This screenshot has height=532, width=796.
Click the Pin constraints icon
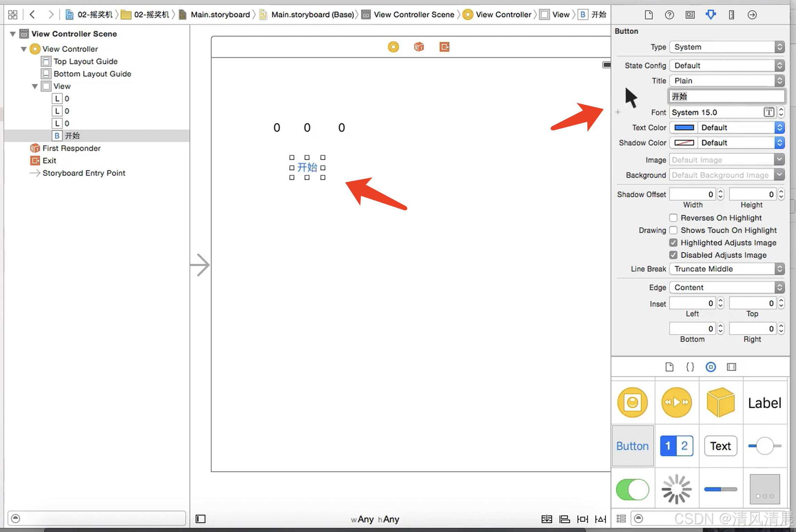(x=582, y=519)
